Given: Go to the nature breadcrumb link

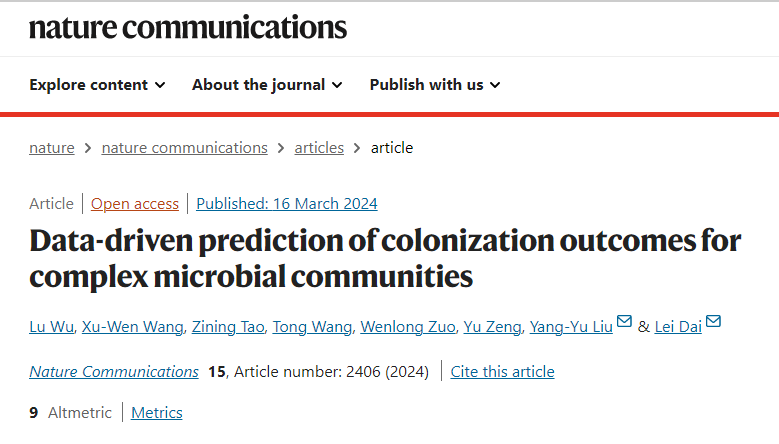Looking at the screenshot, I should pos(52,148).
